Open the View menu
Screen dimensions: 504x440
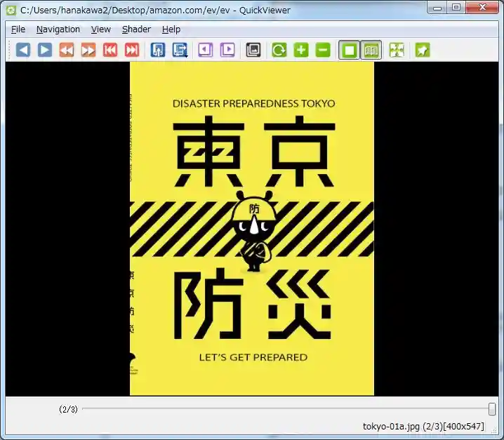pyautogui.click(x=100, y=29)
